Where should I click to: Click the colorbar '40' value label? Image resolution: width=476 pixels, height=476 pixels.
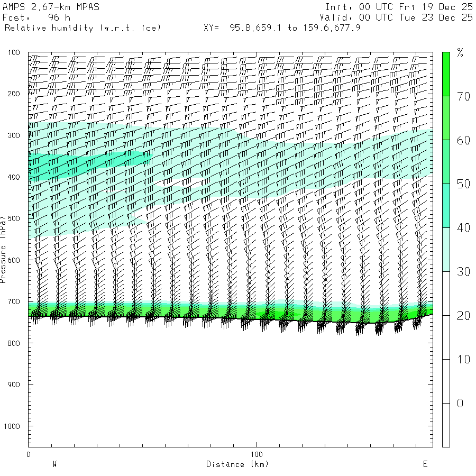tap(463, 228)
